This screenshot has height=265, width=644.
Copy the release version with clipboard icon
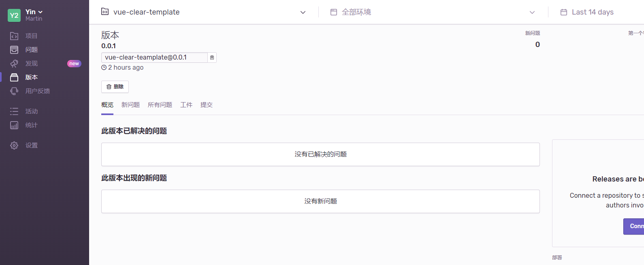pos(212,58)
